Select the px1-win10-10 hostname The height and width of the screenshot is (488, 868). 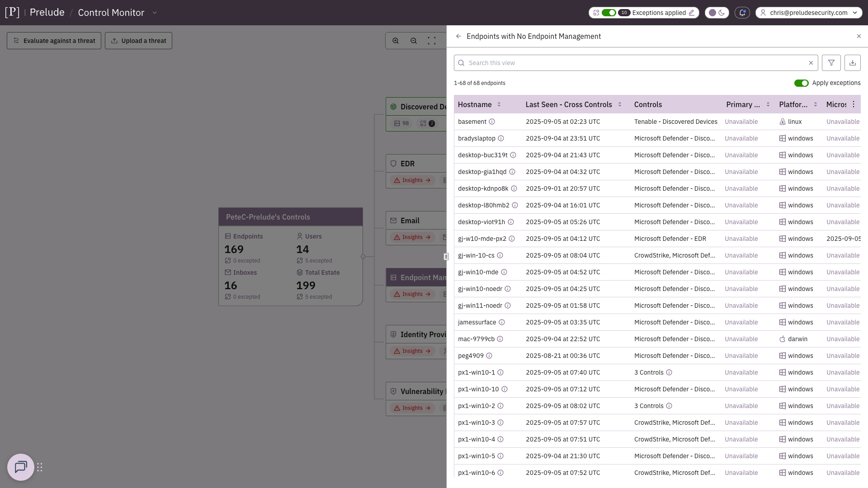click(478, 389)
